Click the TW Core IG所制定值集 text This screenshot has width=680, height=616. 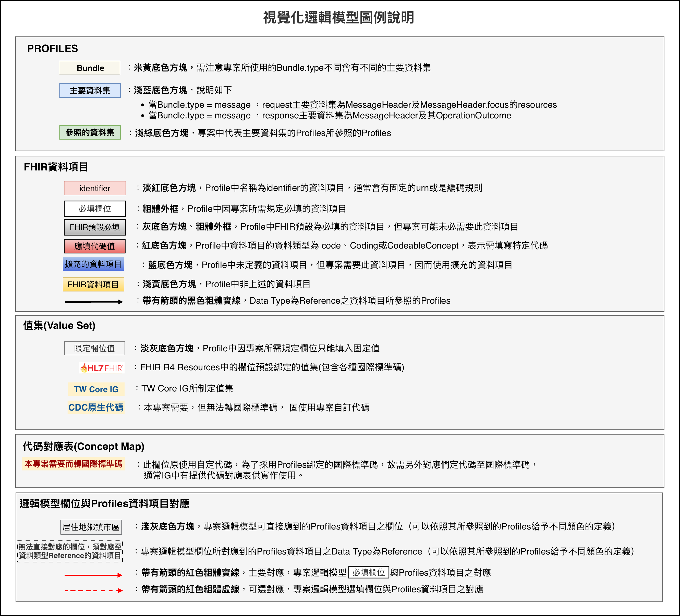[184, 388]
